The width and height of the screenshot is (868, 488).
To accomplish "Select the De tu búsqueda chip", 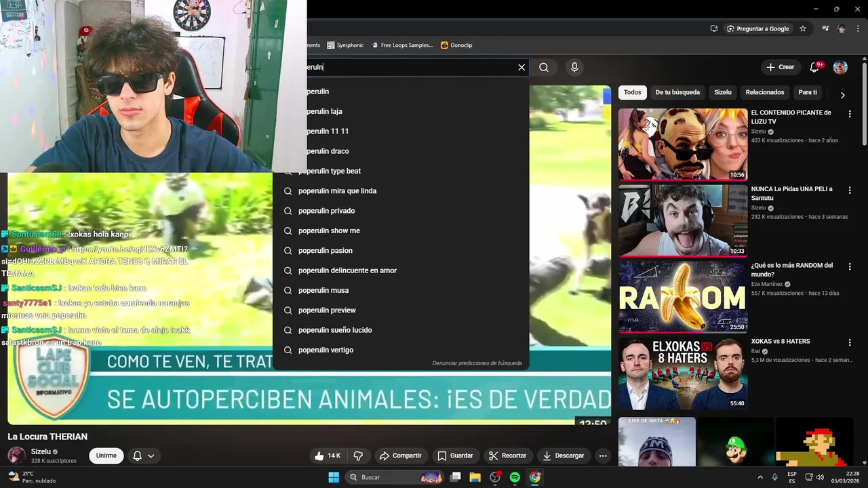I will click(677, 92).
